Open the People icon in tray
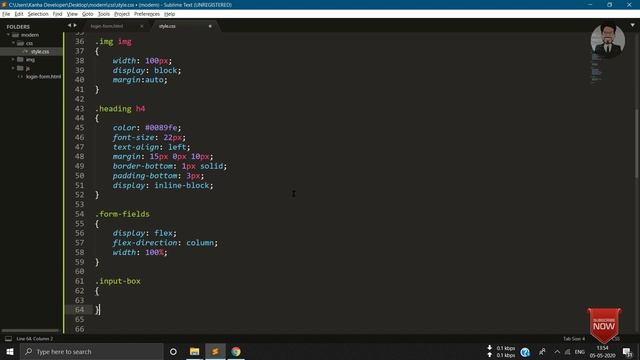Image resolution: width=640 pixels, height=360 pixels. [x=542, y=351]
